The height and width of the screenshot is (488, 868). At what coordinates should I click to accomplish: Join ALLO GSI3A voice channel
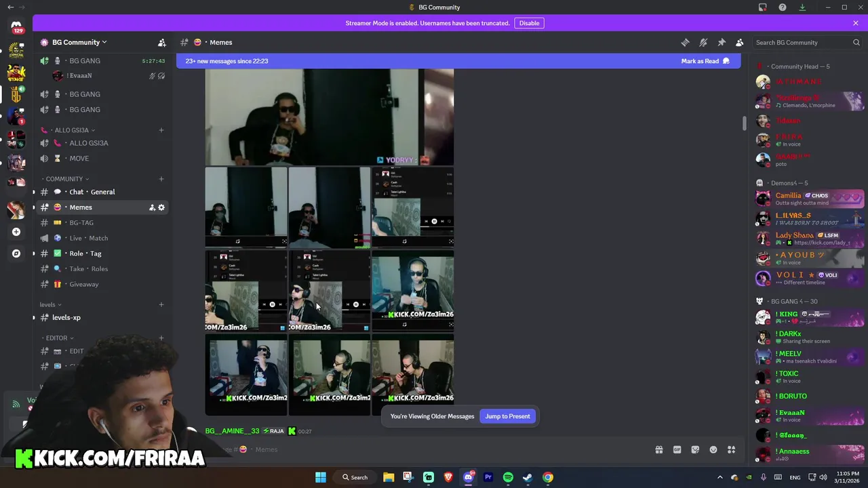103,143
